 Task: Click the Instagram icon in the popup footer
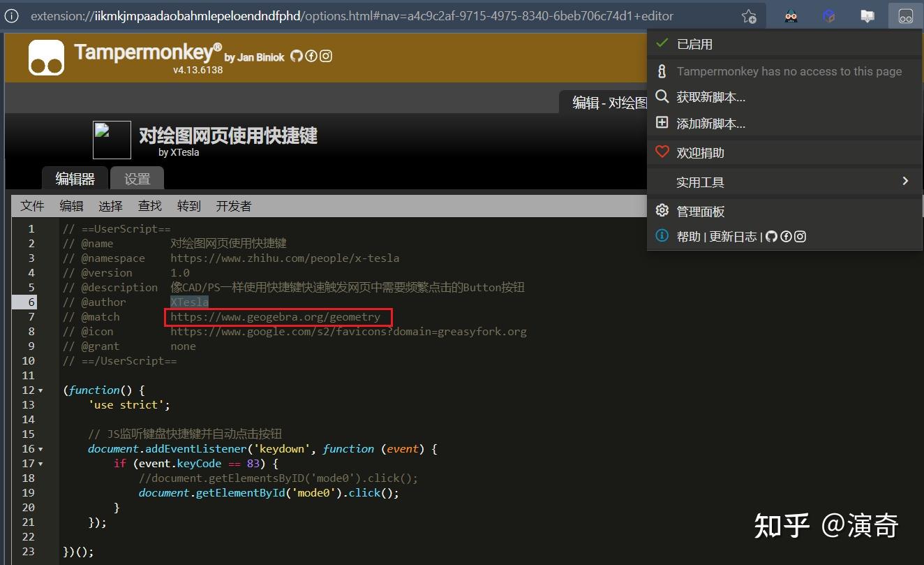[800, 237]
